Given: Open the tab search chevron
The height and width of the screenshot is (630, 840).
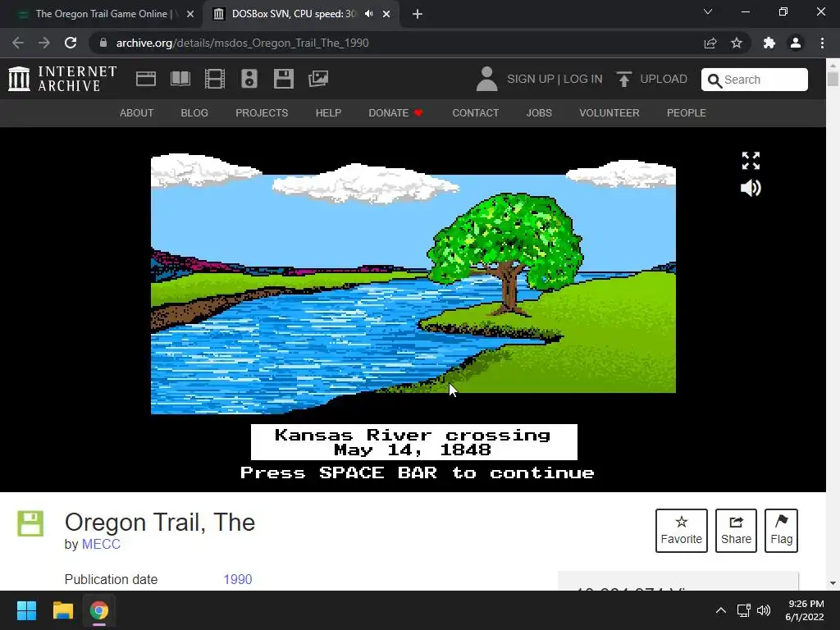Looking at the screenshot, I should point(708,11).
